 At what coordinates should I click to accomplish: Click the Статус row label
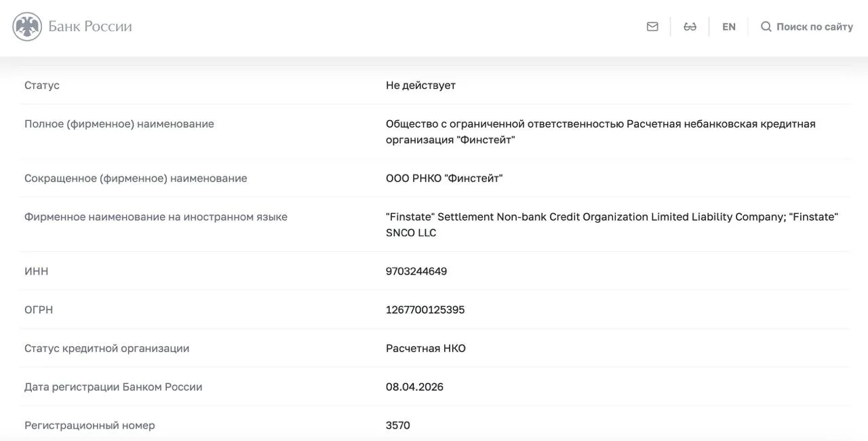(42, 85)
